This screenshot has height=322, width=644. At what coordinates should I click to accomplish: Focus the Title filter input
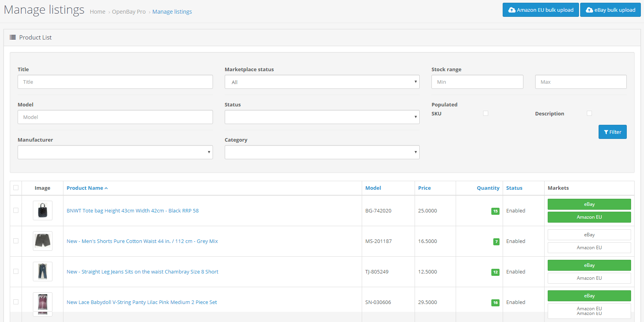(115, 82)
